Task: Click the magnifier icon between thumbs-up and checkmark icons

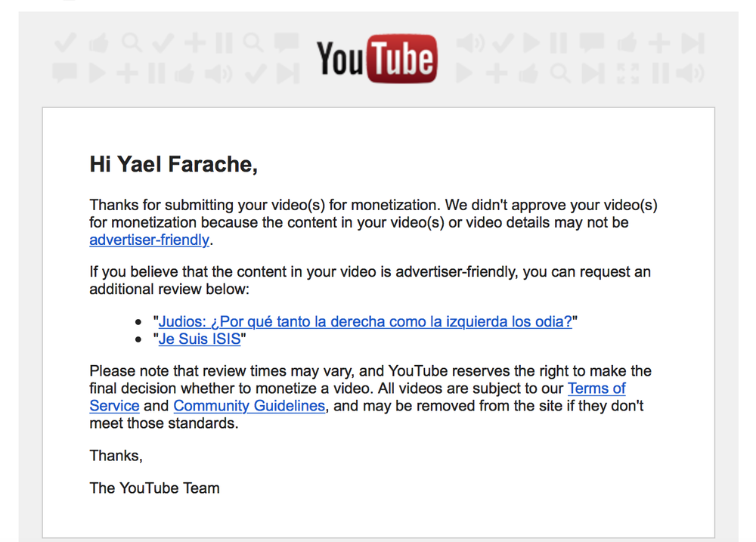Action: [132, 42]
